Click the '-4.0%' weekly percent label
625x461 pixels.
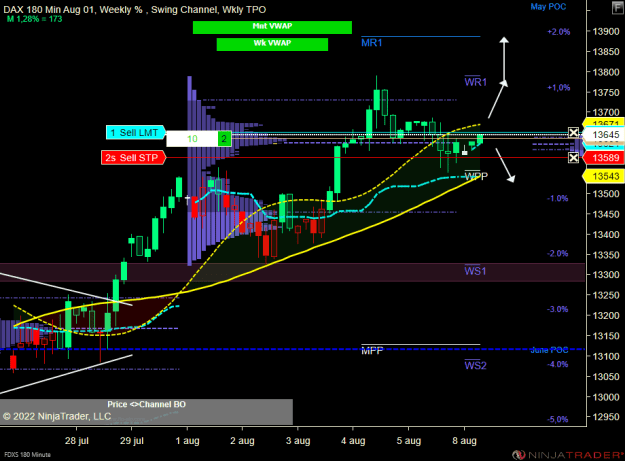point(557,364)
